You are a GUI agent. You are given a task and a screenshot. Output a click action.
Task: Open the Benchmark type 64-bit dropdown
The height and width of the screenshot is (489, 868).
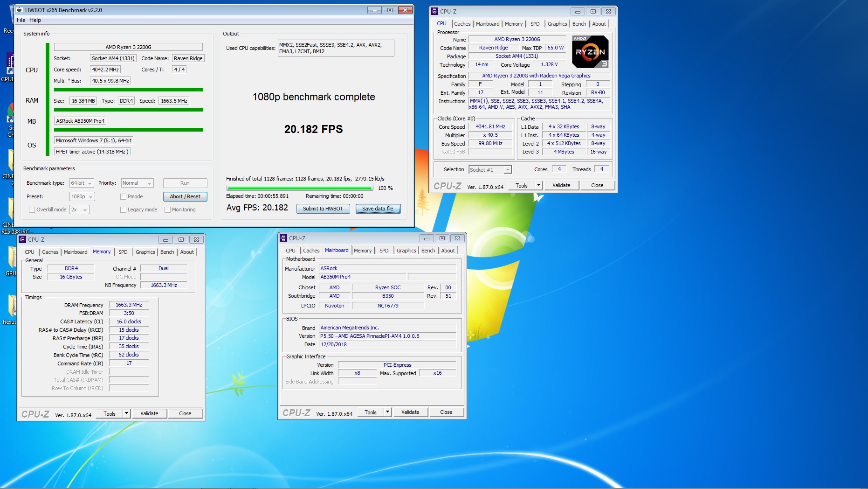pyautogui.click(x=82, y=183)
